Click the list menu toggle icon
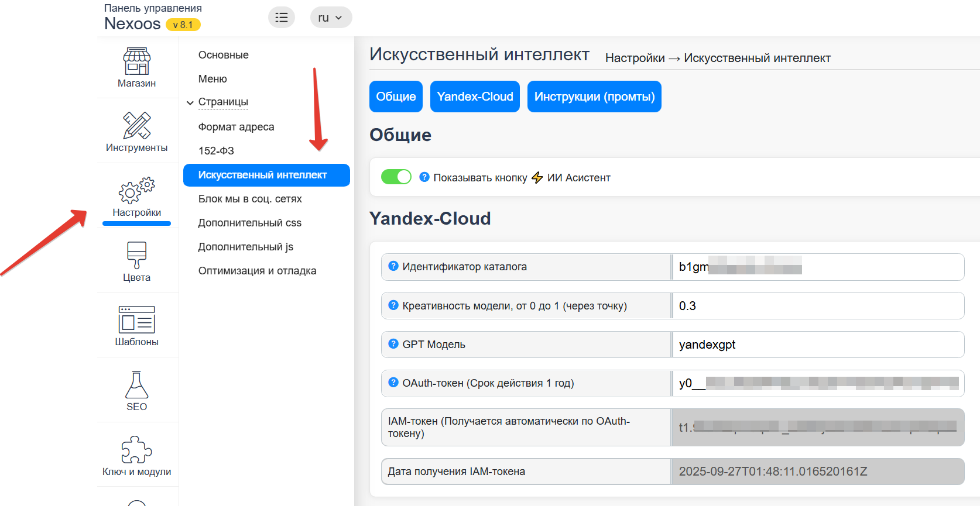The height and width of the screenshot is (506, 980). [282, 18]
